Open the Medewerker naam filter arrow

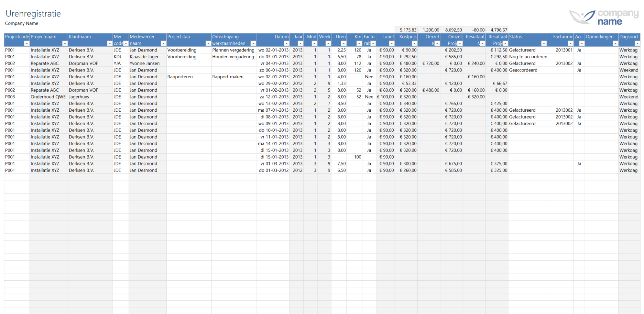pyautogui.click(x=163, y=43)
